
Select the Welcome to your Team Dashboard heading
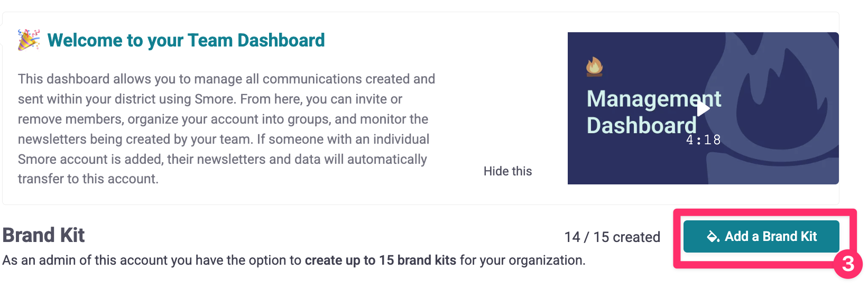186,40
